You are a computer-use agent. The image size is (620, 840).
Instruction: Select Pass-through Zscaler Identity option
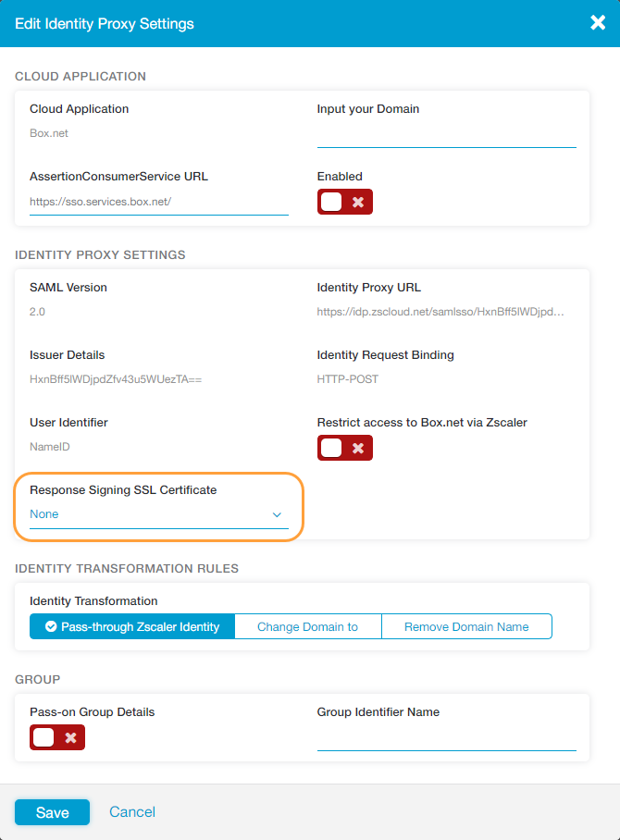click(132, 626)
